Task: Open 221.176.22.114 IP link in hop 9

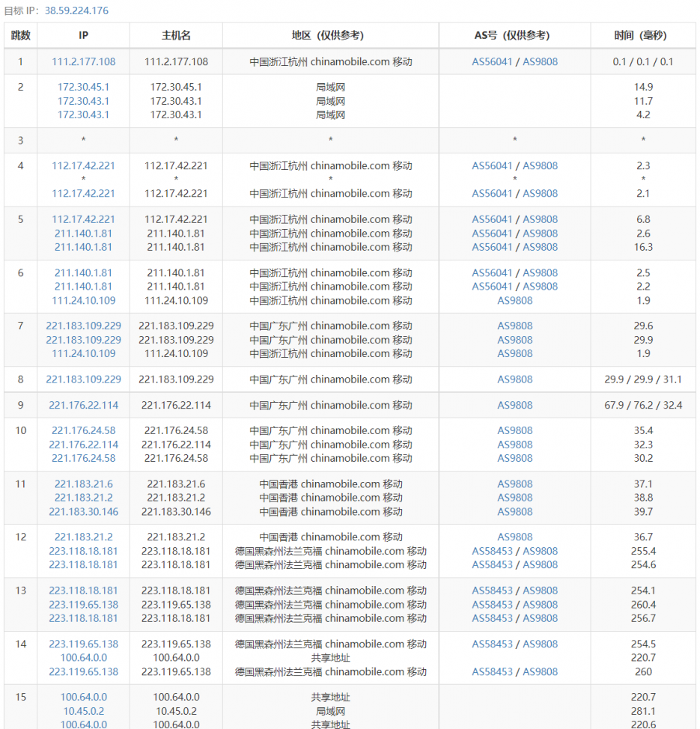Action: coord(84,406)
